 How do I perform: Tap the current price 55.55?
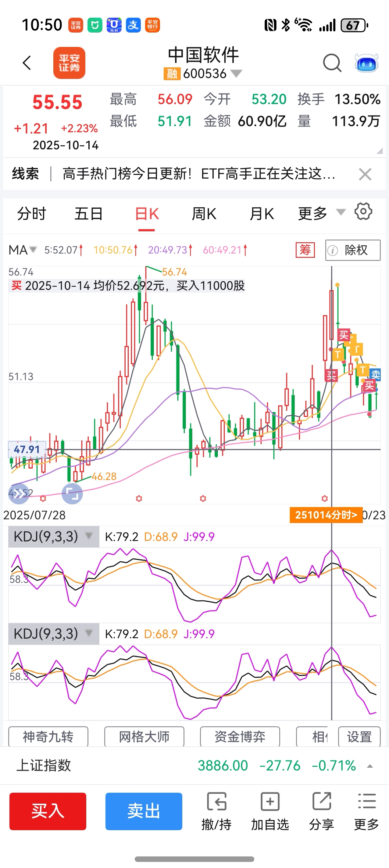point(57,102)
